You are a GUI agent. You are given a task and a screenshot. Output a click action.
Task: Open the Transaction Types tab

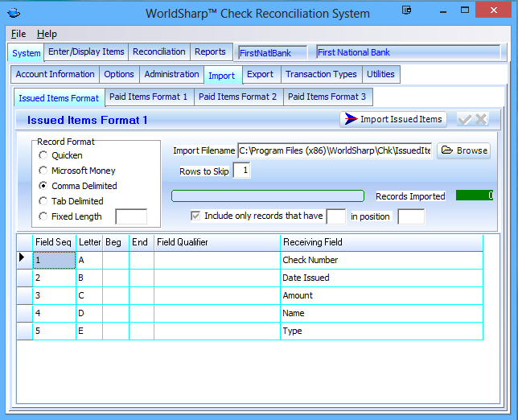(x=321, y=74)
